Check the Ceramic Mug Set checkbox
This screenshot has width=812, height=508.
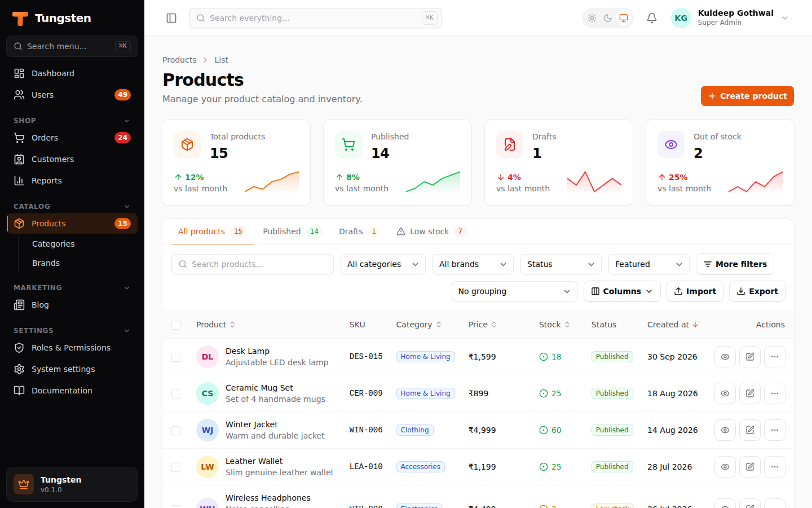click(x=176, y=394)
